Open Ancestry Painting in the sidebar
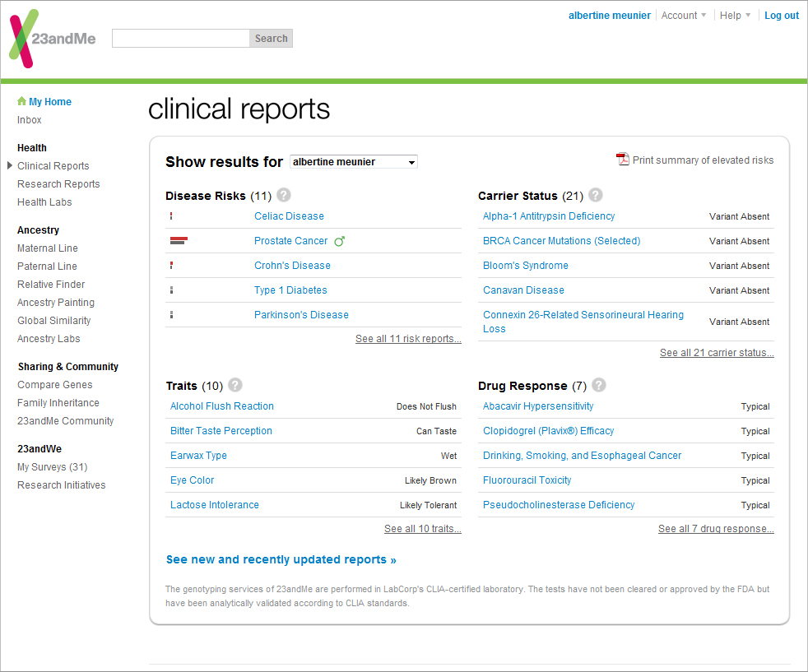Viewport: 808px width, 672px height. click(x=56, y=302)
